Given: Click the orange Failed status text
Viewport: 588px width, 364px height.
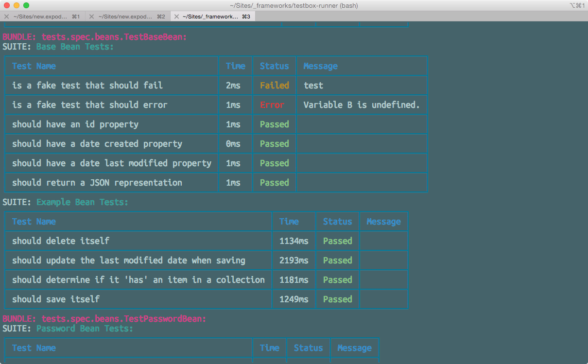Looking at the screenshot, I should [x=274, y=86].
